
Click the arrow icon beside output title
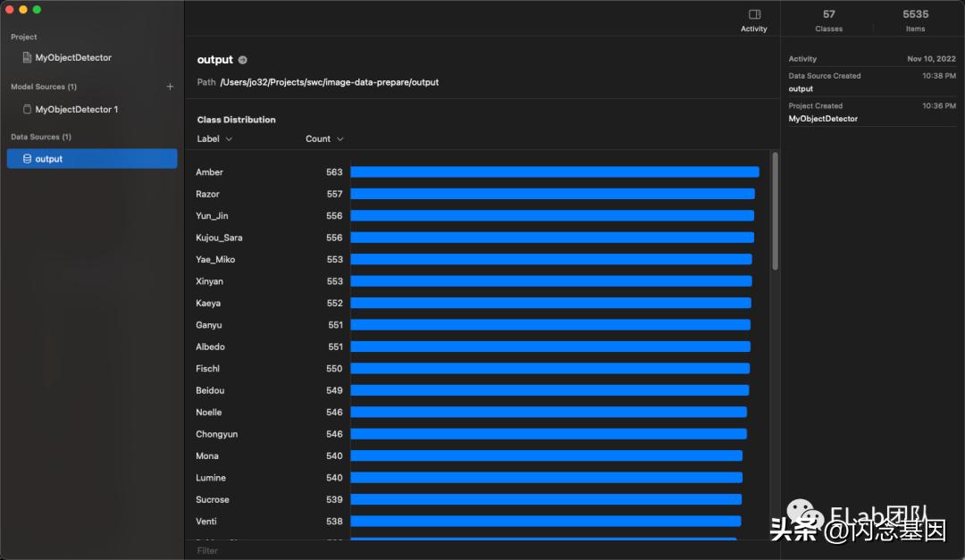(242, 61)
